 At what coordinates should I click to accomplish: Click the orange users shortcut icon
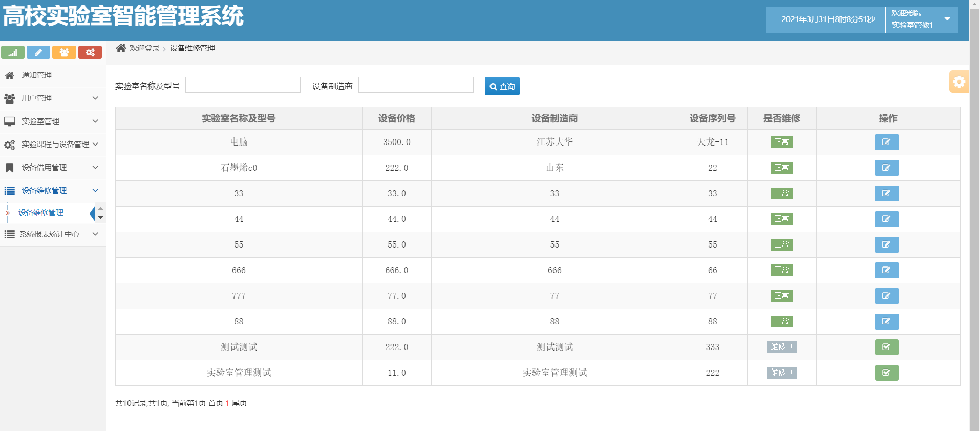[64, 52]
